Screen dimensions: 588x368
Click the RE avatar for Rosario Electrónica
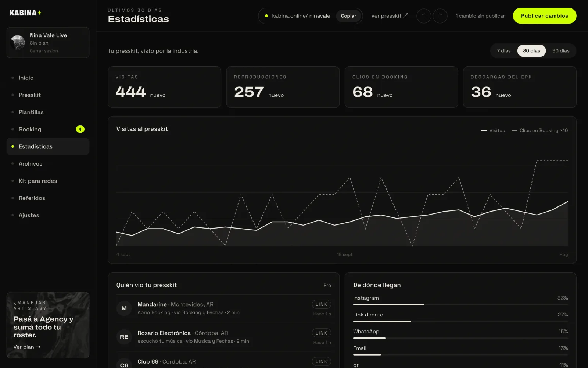click(124, 337)
